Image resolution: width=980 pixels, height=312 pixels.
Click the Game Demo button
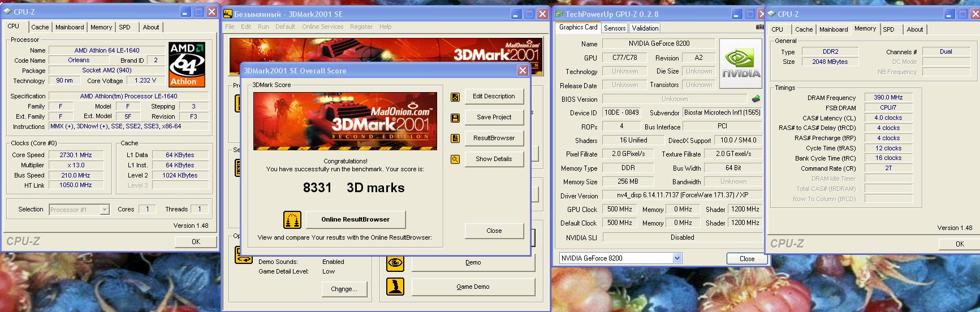tap(473, 287)
